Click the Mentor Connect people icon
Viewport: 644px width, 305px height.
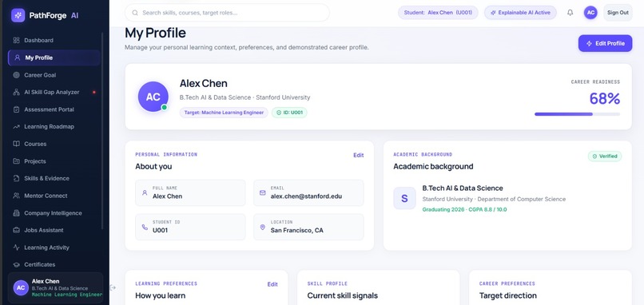pyautogui.click(x=17, y=196)
